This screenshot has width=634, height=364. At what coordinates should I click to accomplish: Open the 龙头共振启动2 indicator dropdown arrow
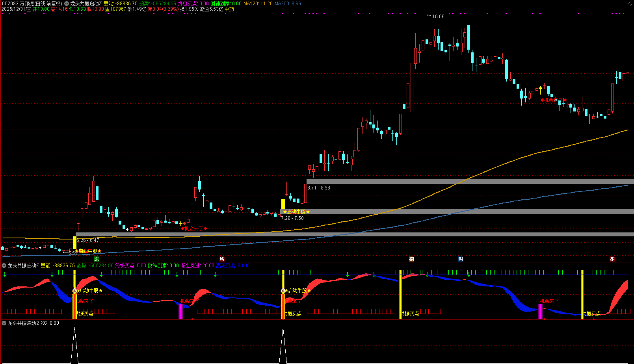pyautogui.click(x=4, y=323)
